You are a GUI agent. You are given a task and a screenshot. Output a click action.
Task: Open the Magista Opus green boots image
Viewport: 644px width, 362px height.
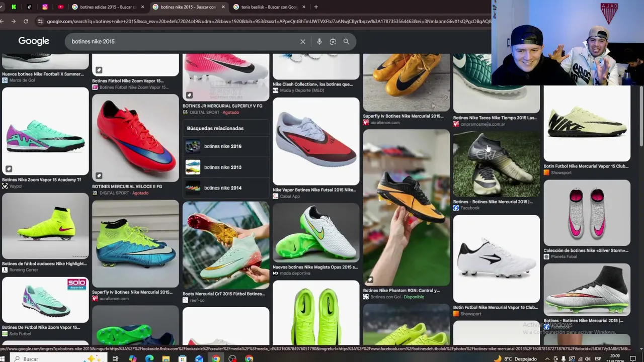pos(316,233)
